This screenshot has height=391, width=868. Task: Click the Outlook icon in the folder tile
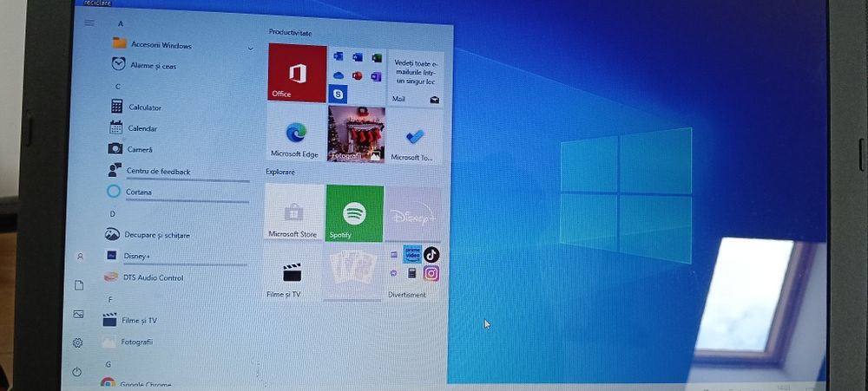point(339,56)
